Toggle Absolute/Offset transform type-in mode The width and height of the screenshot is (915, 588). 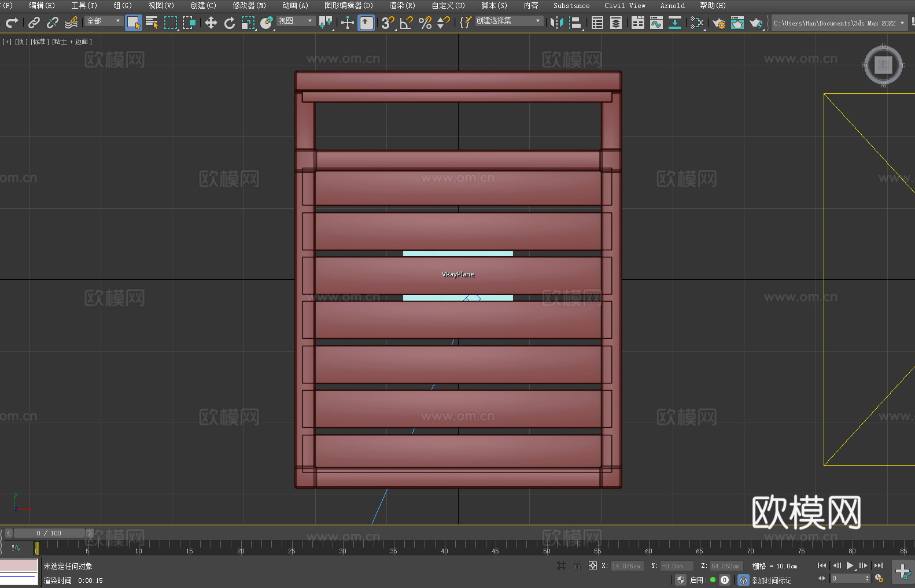coord(593,565)
